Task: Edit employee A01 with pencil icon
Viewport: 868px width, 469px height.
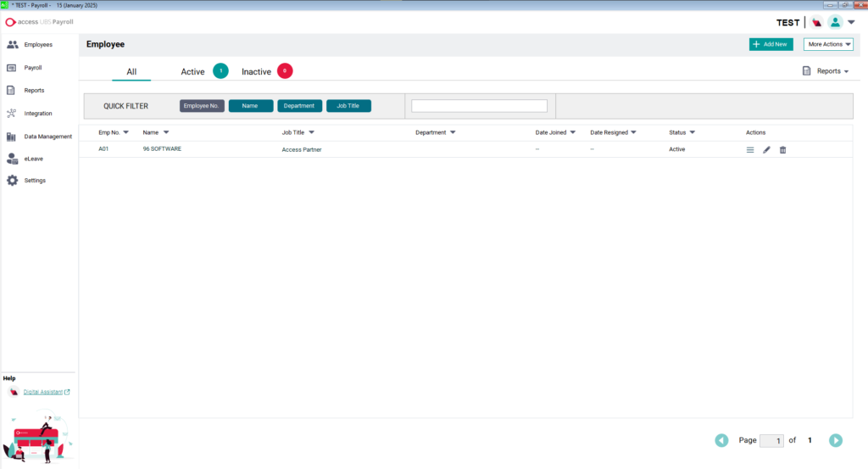Action: (x=766, y=150)
